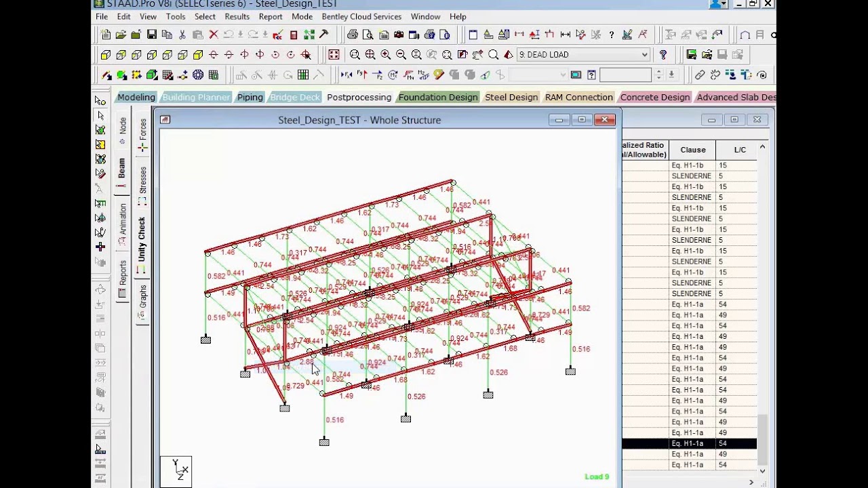Switch to the Steel Design tab
The height and width of the screenshot is (488, 868).
point(511,97)
